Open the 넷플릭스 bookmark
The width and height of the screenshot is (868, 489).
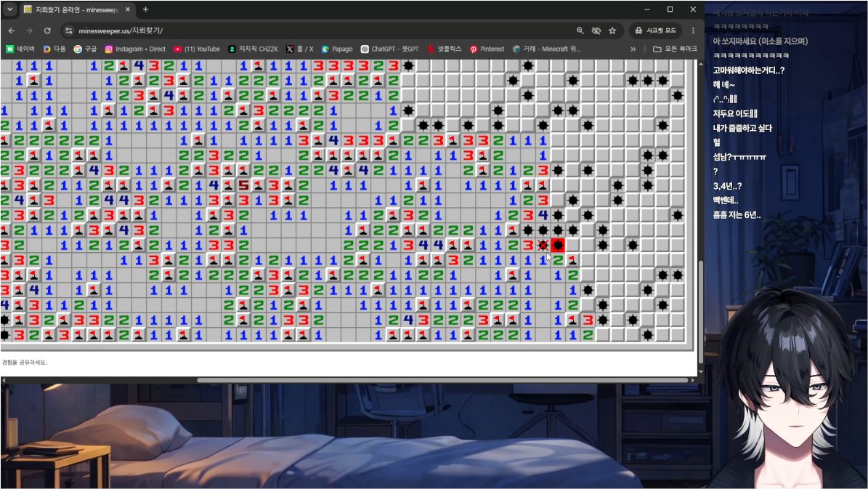point(444,49)
